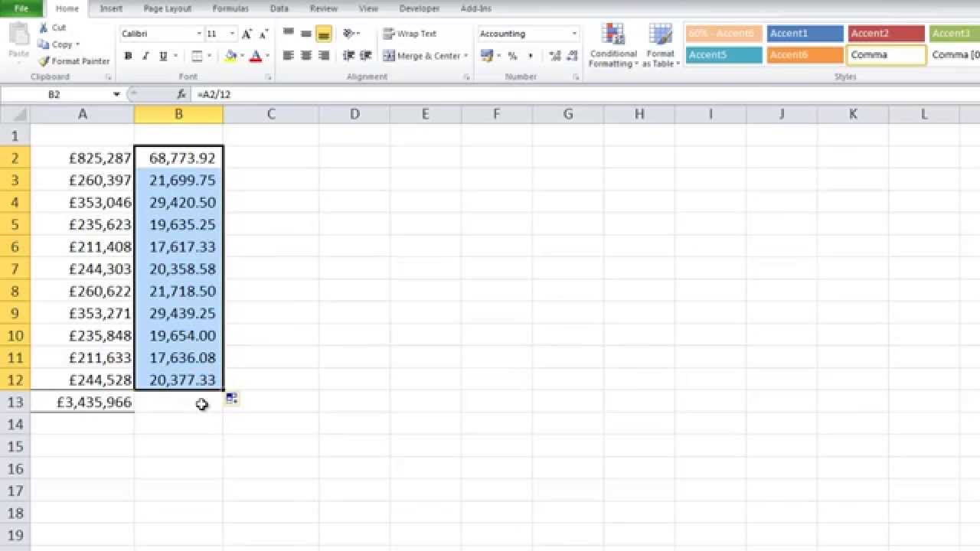Viewport: 980px width, 551px height.
Task: Set vertical alignment to middle
Action: click(x=305, y=34)
